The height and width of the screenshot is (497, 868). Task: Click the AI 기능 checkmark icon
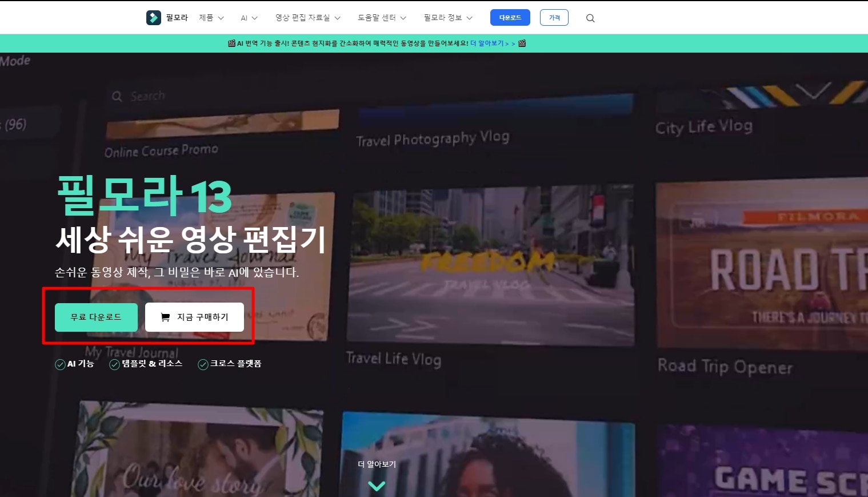60,364
